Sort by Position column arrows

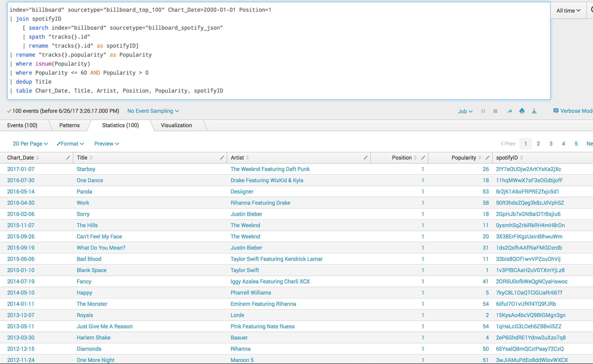click(x=416, y=158)
